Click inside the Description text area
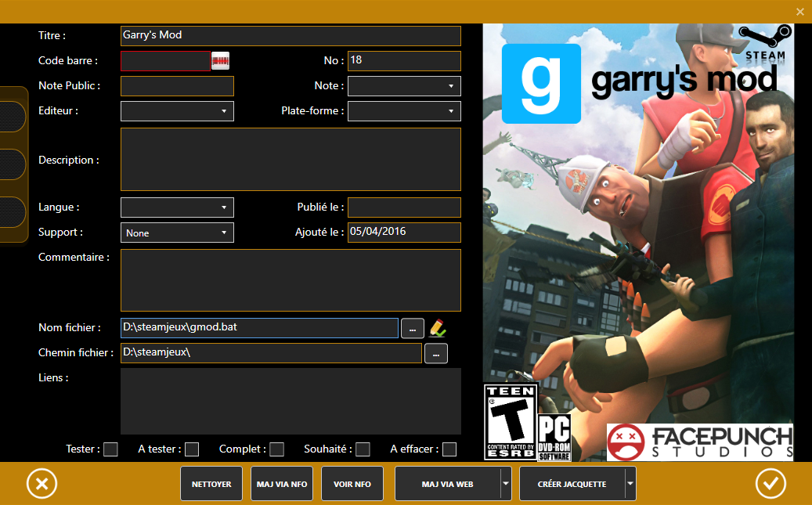812x505 pixels. coord(291,160)
